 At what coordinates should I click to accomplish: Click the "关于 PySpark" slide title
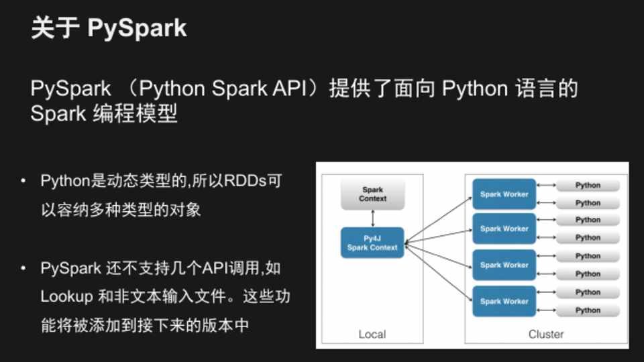pyautogui.click(x=109, y=29)
